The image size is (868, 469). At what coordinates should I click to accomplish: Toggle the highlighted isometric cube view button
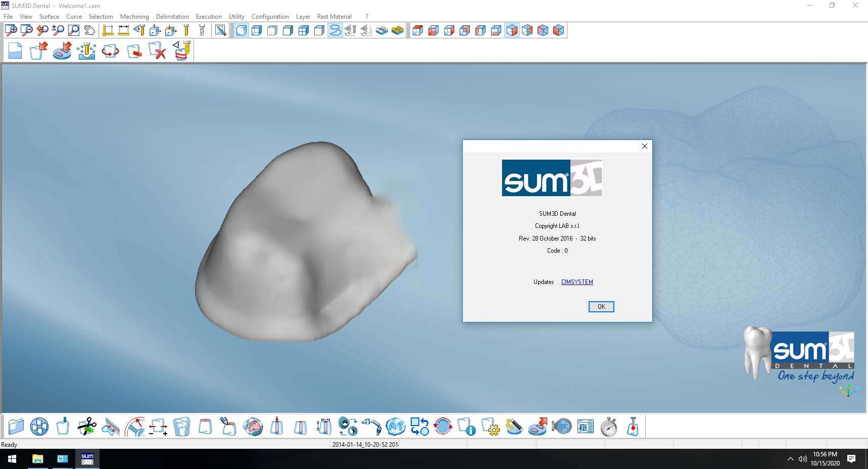pos(511,30)
